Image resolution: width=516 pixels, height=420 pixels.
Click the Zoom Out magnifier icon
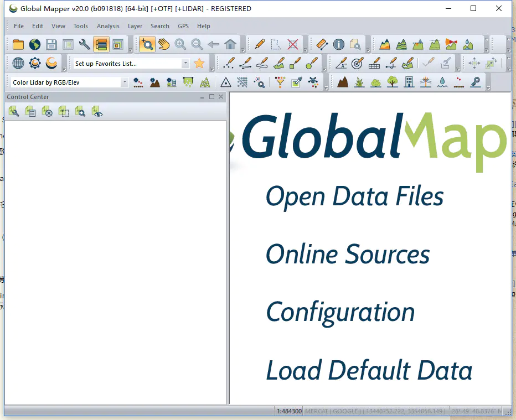coord(197,44)
